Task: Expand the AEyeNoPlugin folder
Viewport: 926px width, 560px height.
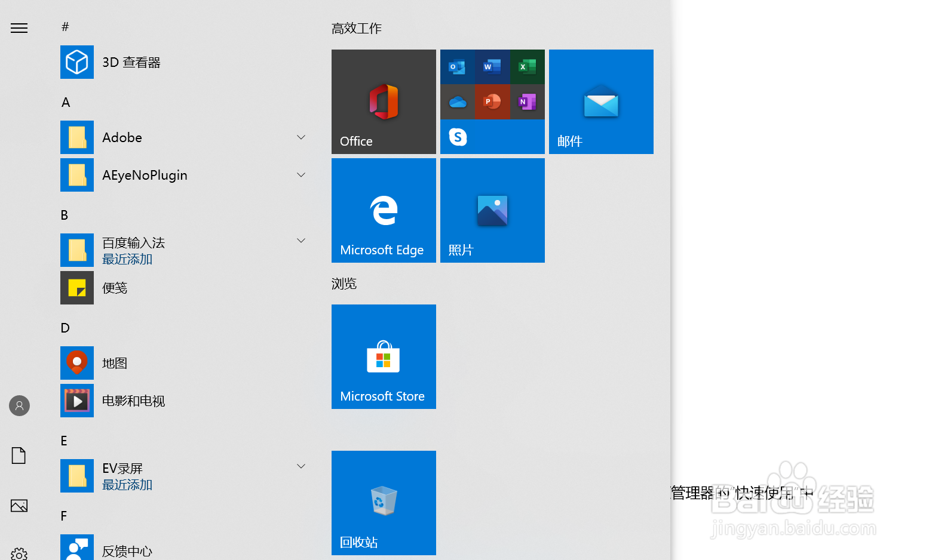Action: click(x=301, y=174)
